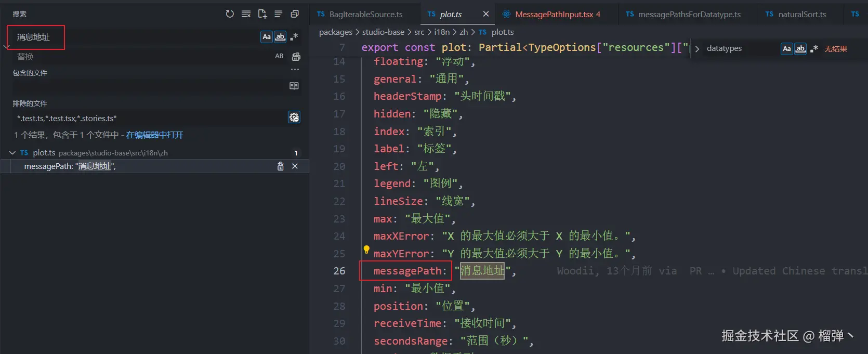
Task: Open a new search editor
Action: 262,14
